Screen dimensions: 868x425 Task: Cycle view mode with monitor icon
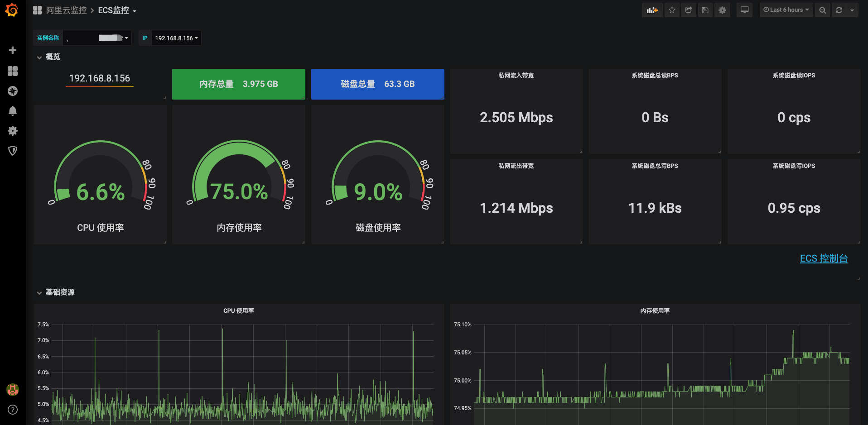coord(744,10)
